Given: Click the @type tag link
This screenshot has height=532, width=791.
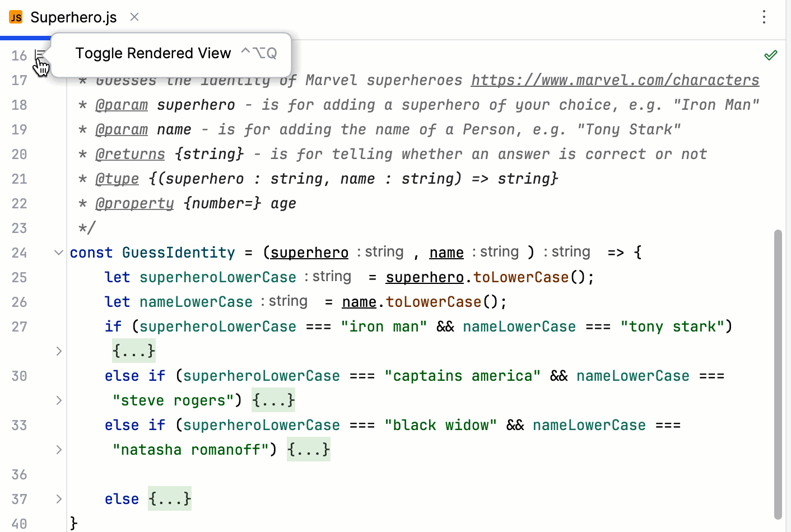Looking at the screenshot, I should click(117, 179).
